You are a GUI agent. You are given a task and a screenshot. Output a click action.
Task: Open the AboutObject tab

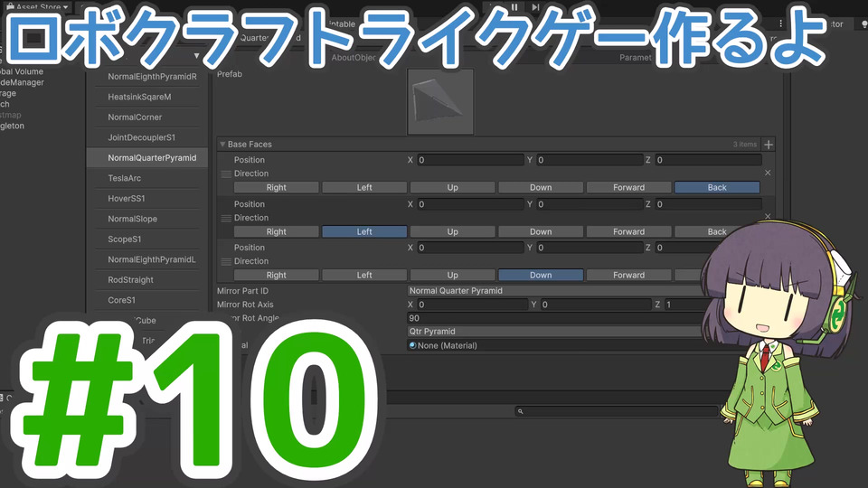pos(354,58)
